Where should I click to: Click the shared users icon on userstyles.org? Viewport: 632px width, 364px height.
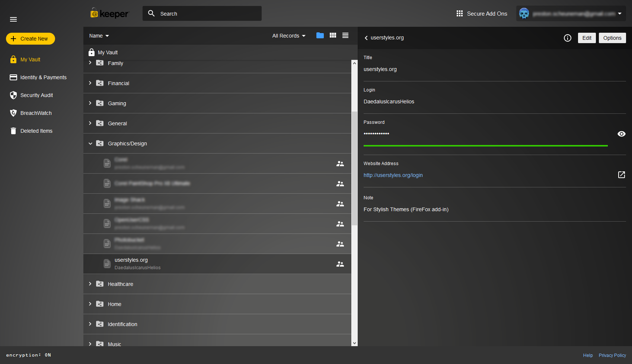click(x=340, y=264)
